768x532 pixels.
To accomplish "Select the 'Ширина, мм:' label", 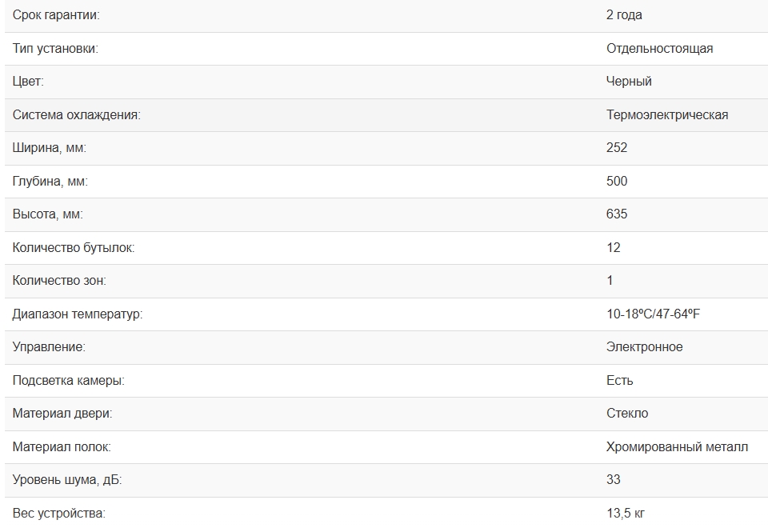I will 49,148.
